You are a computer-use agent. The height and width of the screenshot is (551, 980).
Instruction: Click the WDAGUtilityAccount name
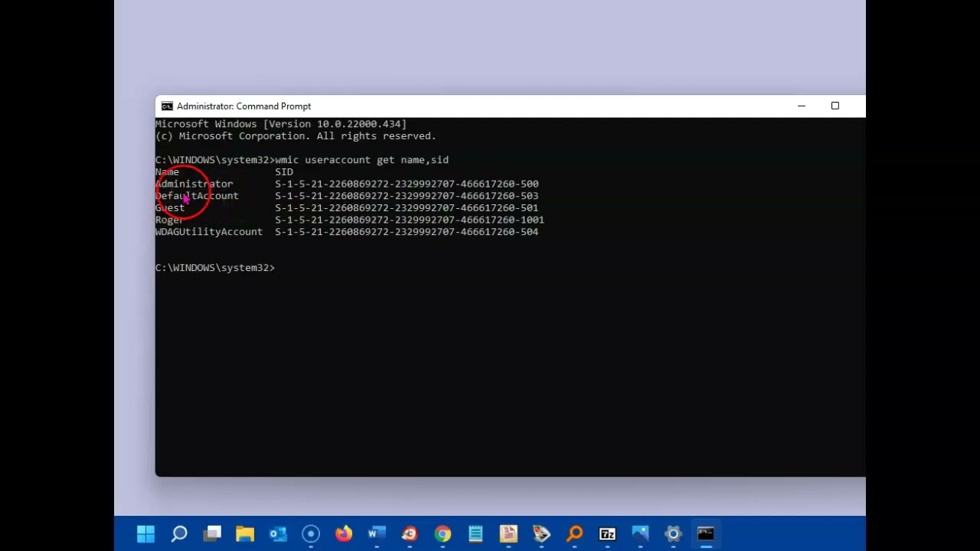coord(209,232)
